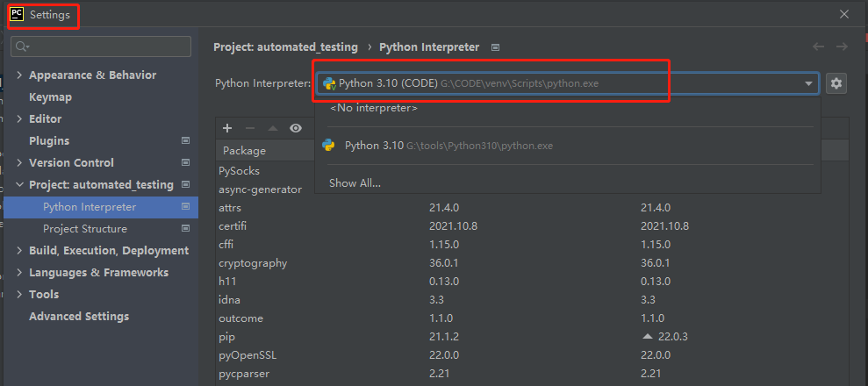Open Advanced Settings page
The image size is (868, 386).
tap(79, 317)
